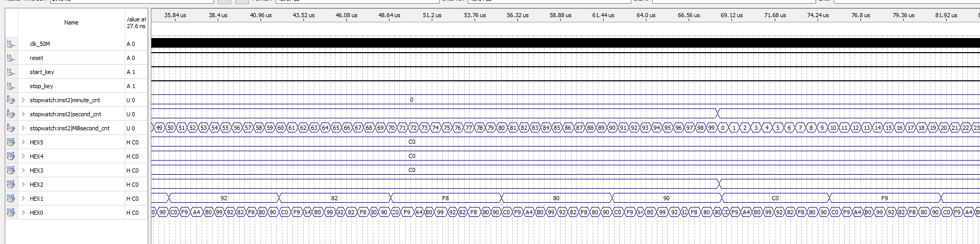Expand the HEX4 output bus
This screenshot has width=980, height=244.
pos(23,156)
